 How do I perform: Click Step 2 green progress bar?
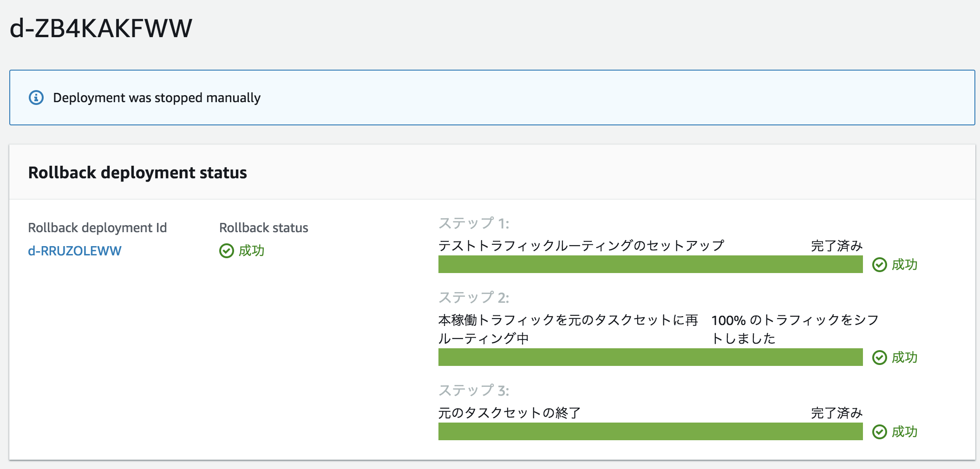point(650,358)
